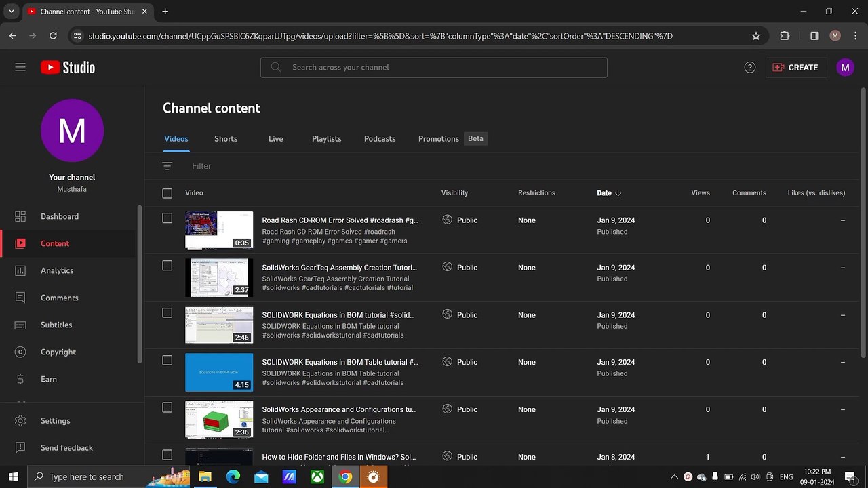Toggle the select all videos checkbox
Image resolution: width=868 pixels, height=488 pixels.
coord(167,193)
